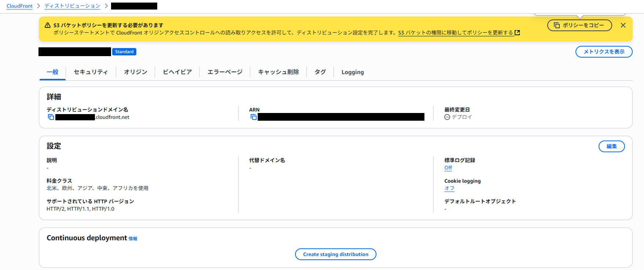Open the エラーページ tab

[x=225, y=72]
